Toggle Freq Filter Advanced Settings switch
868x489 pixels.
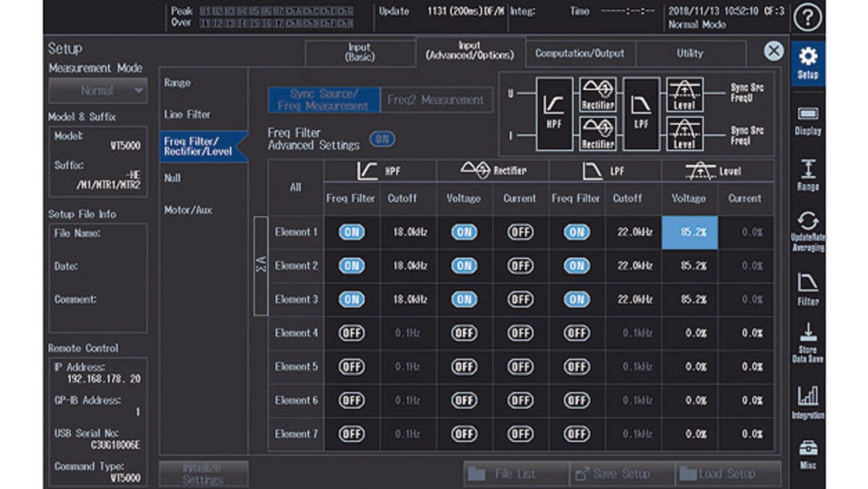pyautogui.click(x=382, y=139)
